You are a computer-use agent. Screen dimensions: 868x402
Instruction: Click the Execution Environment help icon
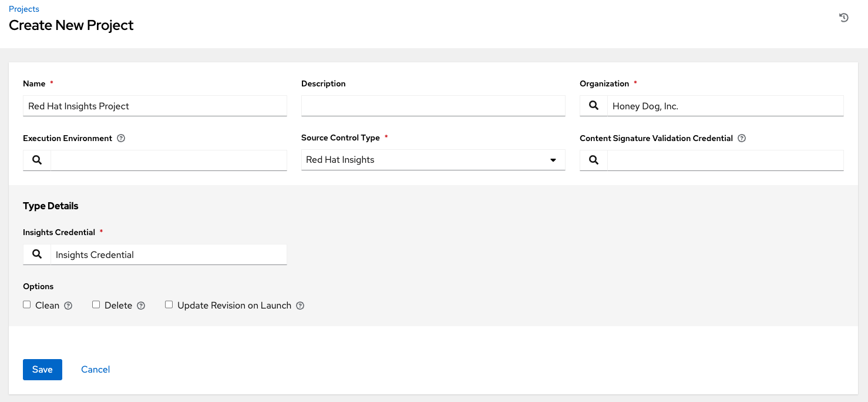(x=120, y=138)
